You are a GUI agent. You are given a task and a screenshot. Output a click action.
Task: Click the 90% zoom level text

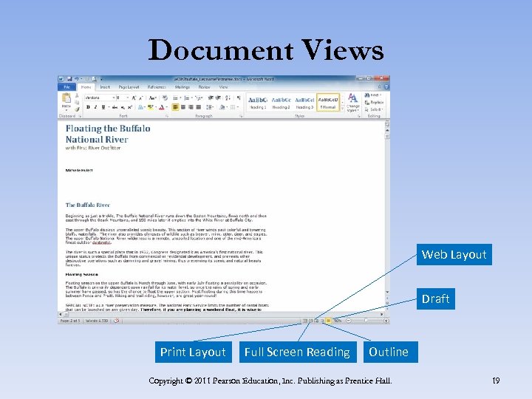pyautogui.click(x=338, y=321)
